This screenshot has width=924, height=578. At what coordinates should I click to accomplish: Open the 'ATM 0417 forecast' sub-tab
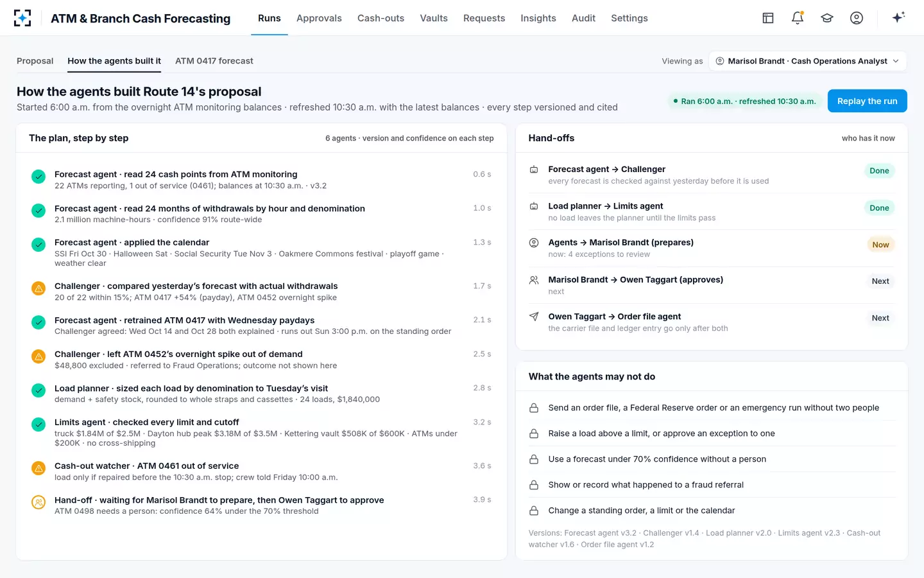(x=214, y=61)
